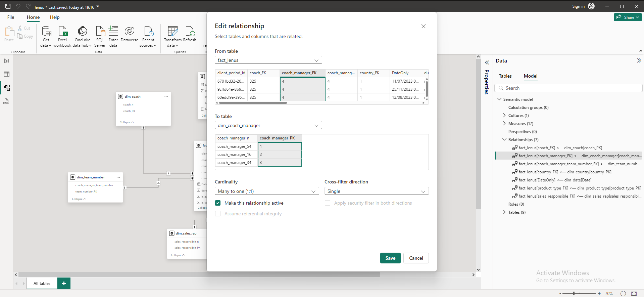Open the Help ribbon tab
The image size is (644, 297).
point(55,17)
